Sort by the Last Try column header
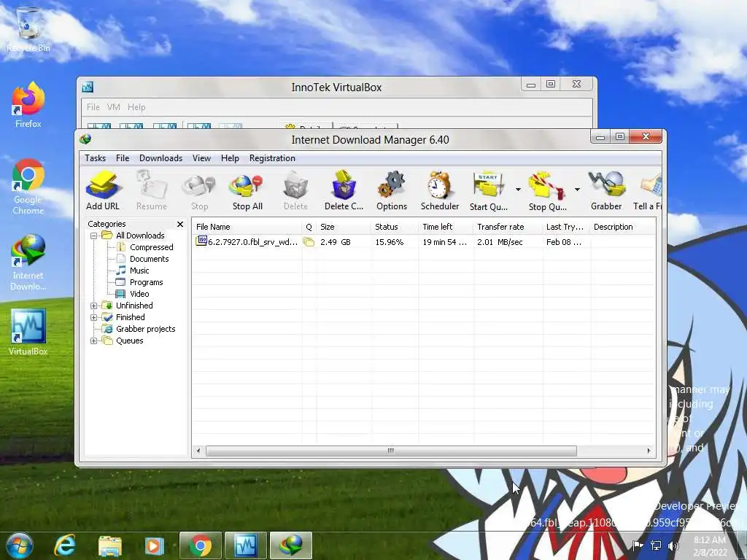The height and width of the screenshot is (560, 747). tap(566, 227)
